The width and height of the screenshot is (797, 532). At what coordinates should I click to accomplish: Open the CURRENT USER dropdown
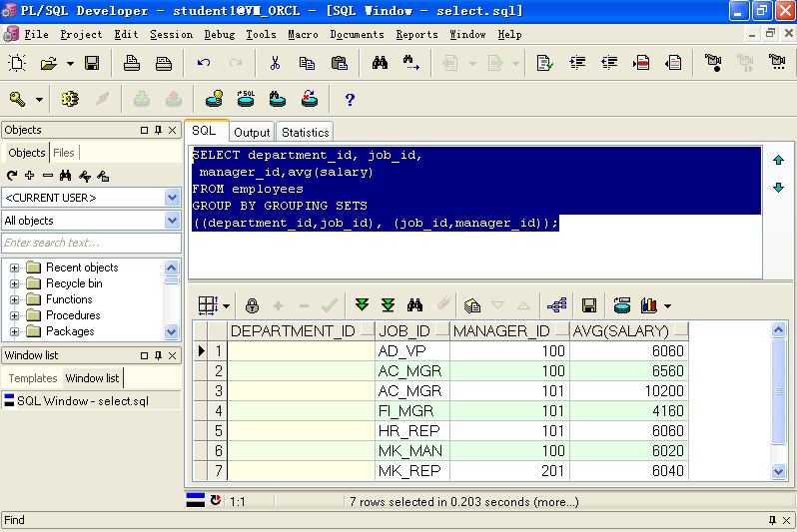coord(172,197)
